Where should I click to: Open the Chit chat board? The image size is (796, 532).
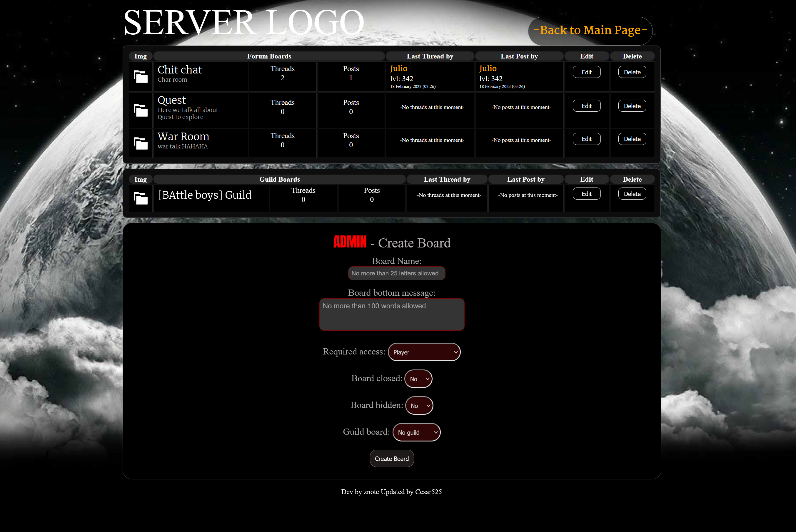tap(180, 70)
